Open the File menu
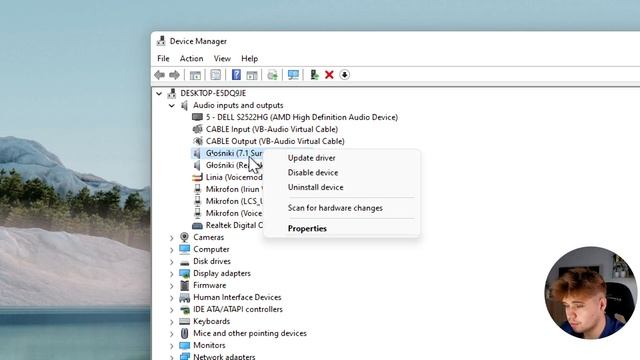The height and width of the screenshot is (360, 640). 163,58
